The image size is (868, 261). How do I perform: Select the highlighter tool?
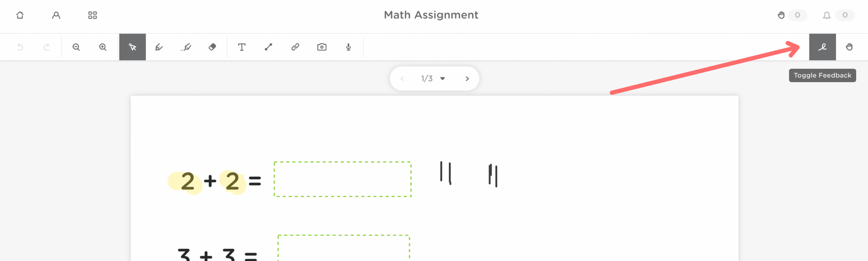[x=186, y=47]
